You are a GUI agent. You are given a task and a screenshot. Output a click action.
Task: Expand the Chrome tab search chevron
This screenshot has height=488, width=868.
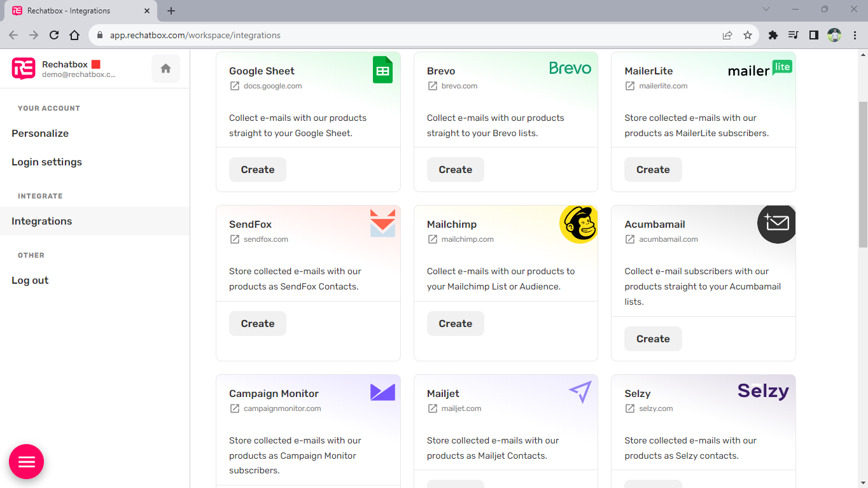point(766,10)
